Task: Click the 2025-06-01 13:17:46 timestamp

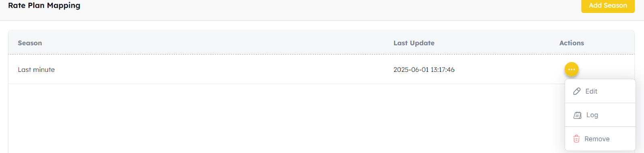Action: pos(424,69)
